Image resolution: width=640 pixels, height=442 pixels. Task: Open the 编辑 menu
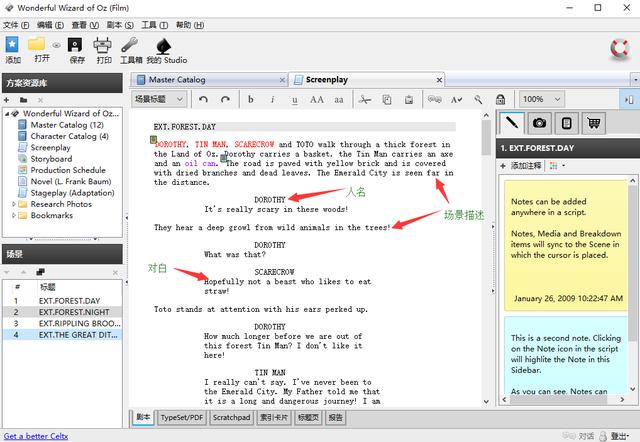[x=50, y=25]
